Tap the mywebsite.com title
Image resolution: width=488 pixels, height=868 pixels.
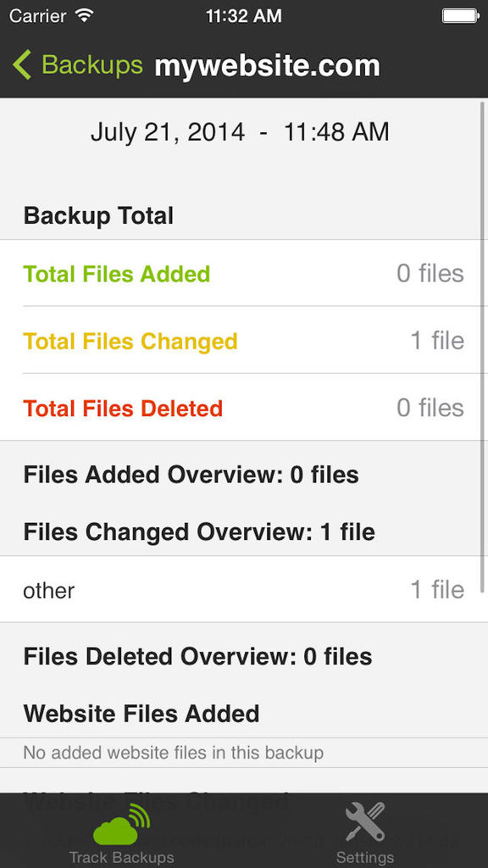click(x=267, y=66)
